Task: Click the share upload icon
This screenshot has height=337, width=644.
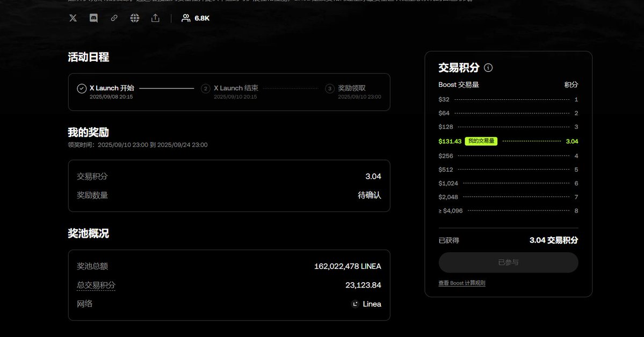Action: (x=155, y=18)
